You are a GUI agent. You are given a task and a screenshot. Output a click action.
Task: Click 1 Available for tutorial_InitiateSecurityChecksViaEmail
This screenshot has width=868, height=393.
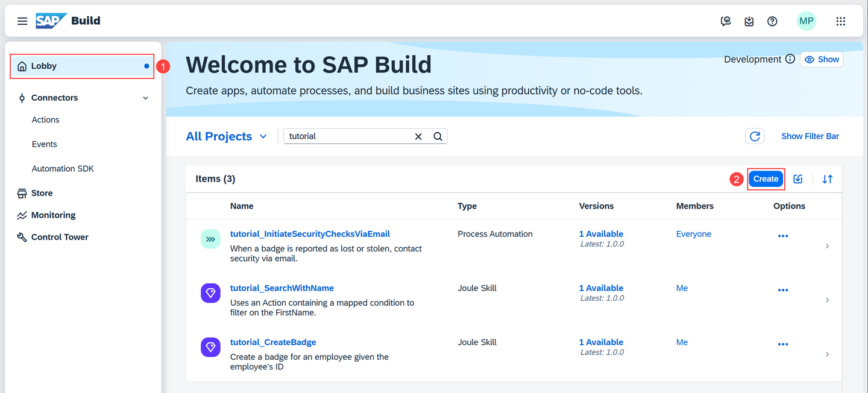[x=601, y=234]
